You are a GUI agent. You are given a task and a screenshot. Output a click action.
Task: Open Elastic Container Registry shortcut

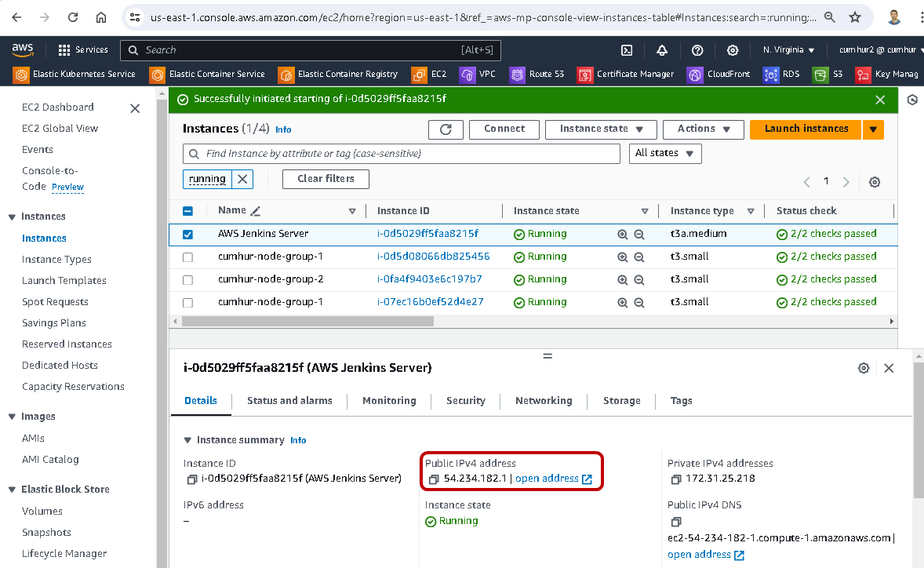[x=338, y=75]
